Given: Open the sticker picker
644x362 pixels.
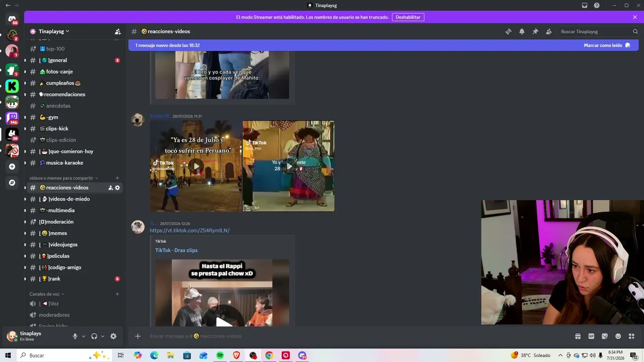Looking at the screenshot, I should (605, 336).
